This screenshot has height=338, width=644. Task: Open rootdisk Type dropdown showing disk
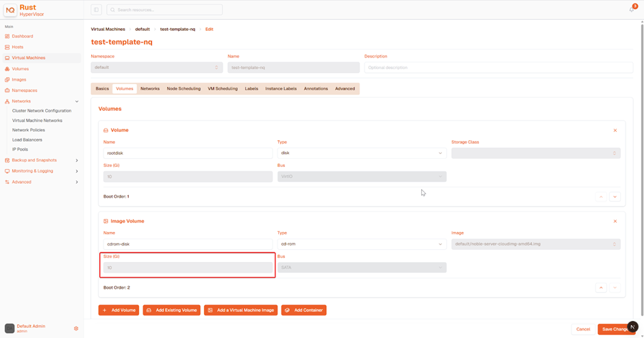click(x=362, y=153)
